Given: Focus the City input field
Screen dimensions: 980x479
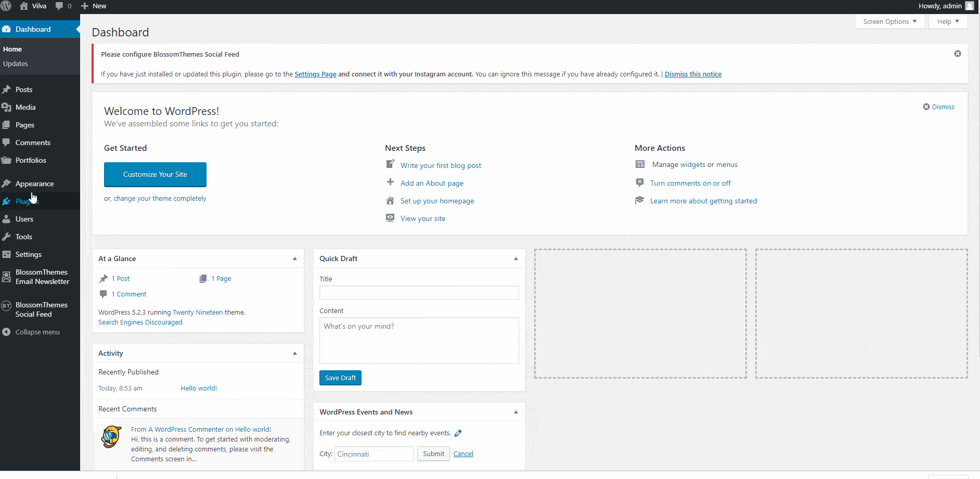Looking at the screenshot, I should click(x=374, y=454).
